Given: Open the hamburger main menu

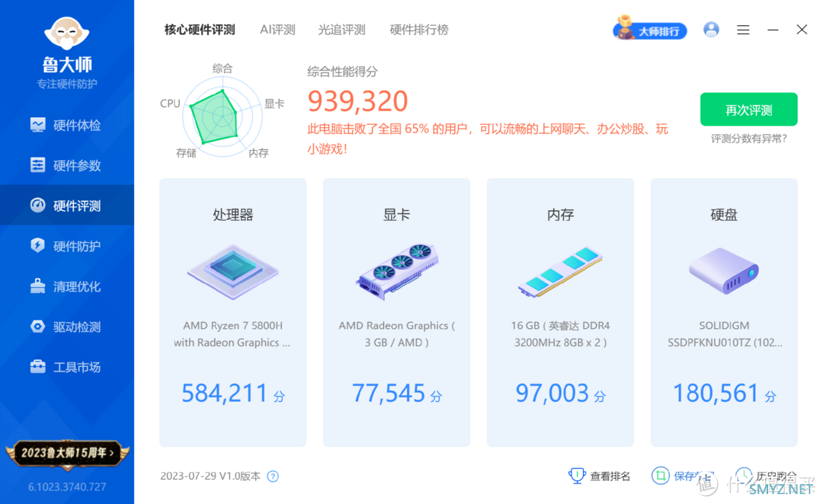Looking at the screenshot, I should 743,30.
